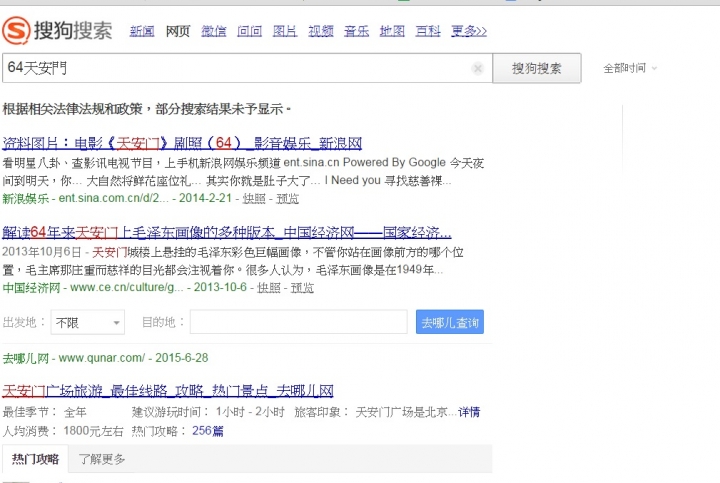Click the 去哪儿查询 button
The height and width of the screenshot is (483, 720).
pos(450,322)
